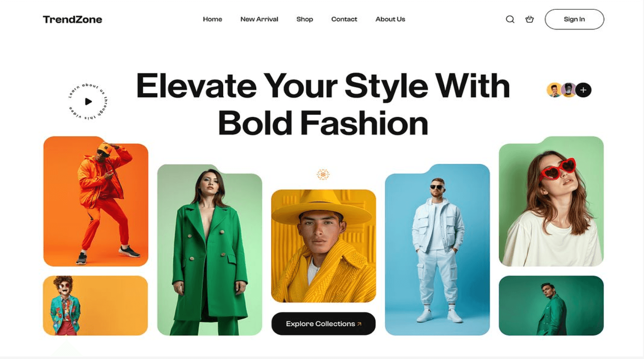Select the green coat woman thumbnail
The width and height of the screenshot is (644, 359).
[210, 250]
